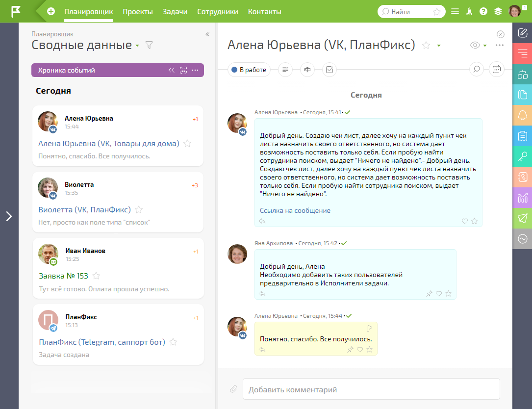Open the three-dot task menu at top right
Viewport: 532px width, 409px height.
click(500, 45)
